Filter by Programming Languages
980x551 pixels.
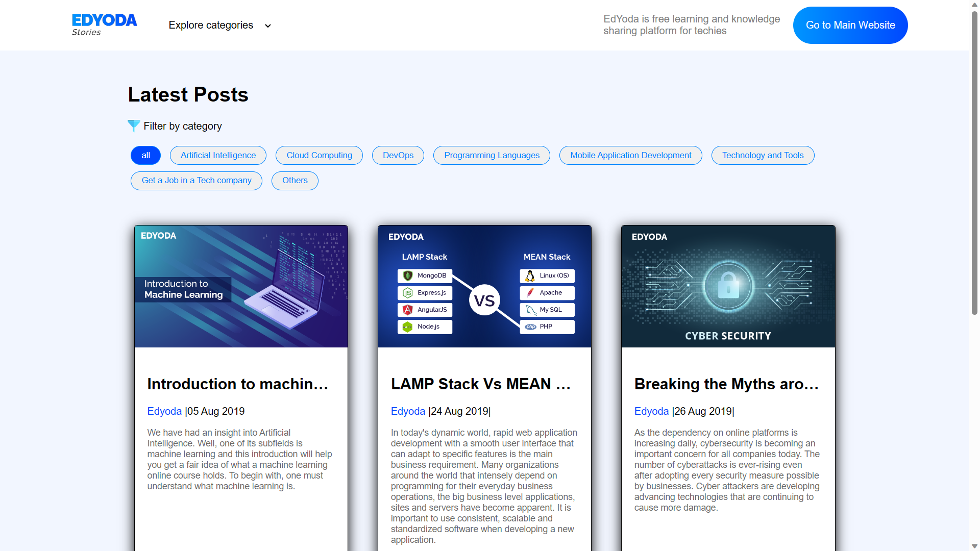492,155
